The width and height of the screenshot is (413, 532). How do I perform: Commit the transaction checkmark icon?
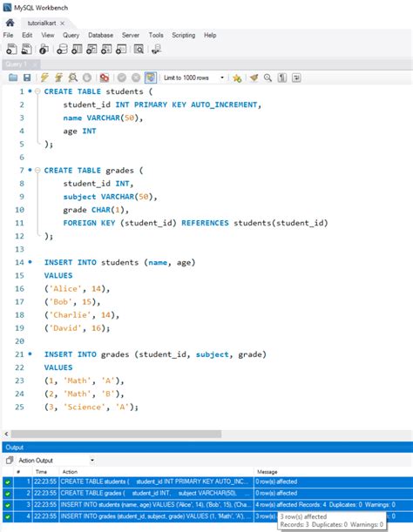[x=122, y=77]
